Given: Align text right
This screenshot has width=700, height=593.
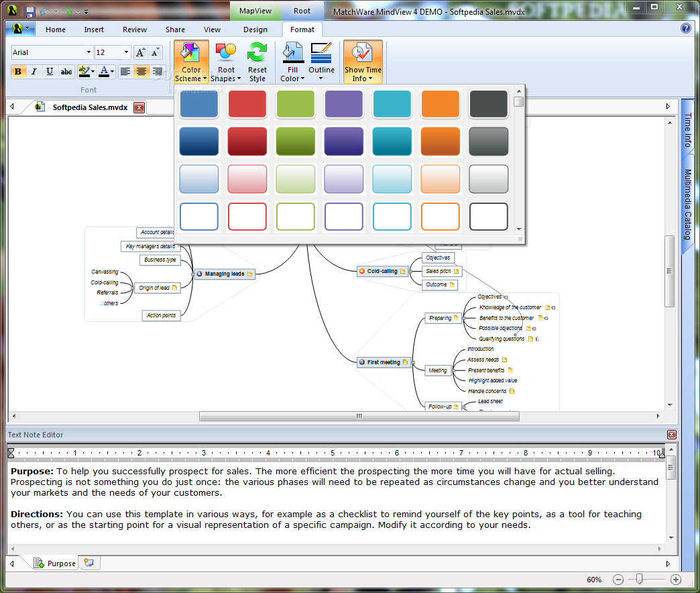Looking at the screenshot, I should point(157,72).
